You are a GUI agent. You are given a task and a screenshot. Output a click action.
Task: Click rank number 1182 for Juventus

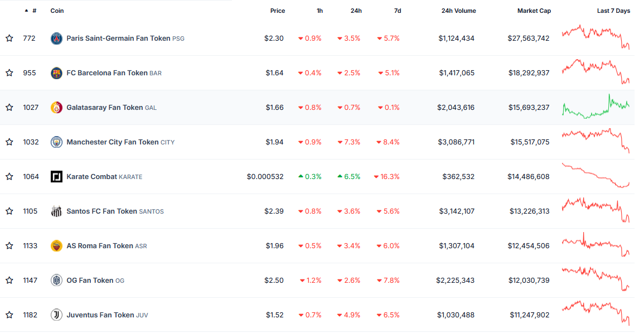click(x=31, y=315)
